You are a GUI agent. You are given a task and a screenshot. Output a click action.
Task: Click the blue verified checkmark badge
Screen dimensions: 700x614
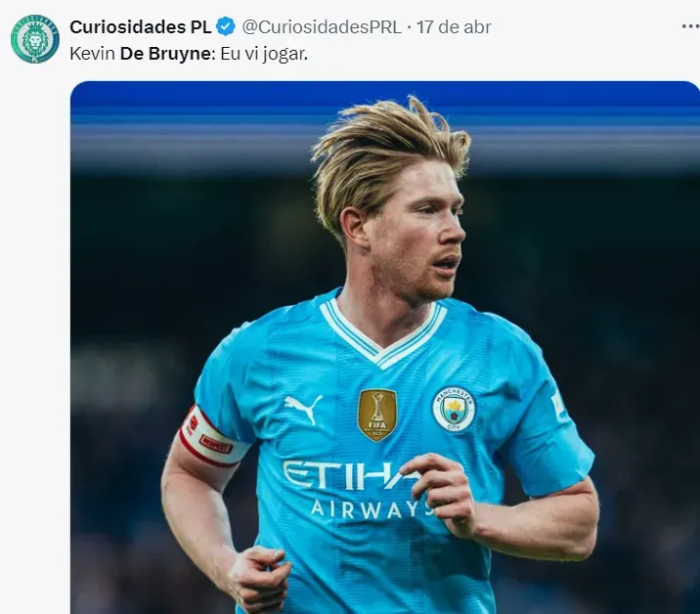(226, 26)
